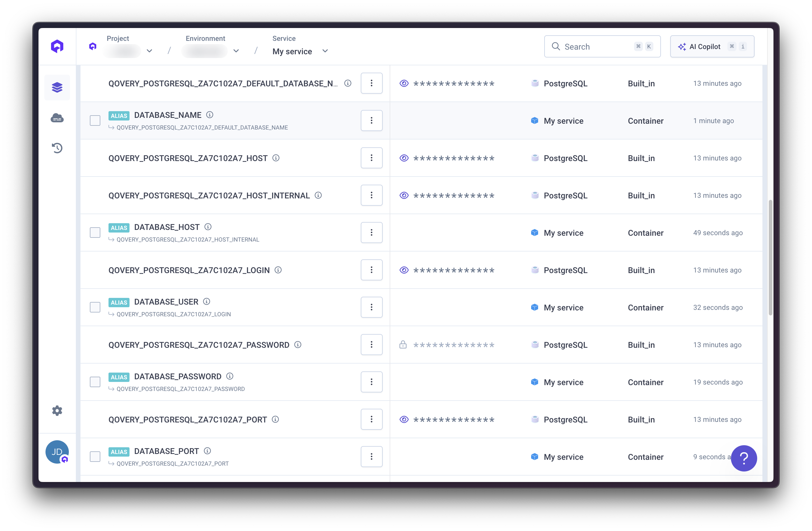Expand the Project dropdown chevron
This screenshot has width=812, height=531.
coord(149,51)
